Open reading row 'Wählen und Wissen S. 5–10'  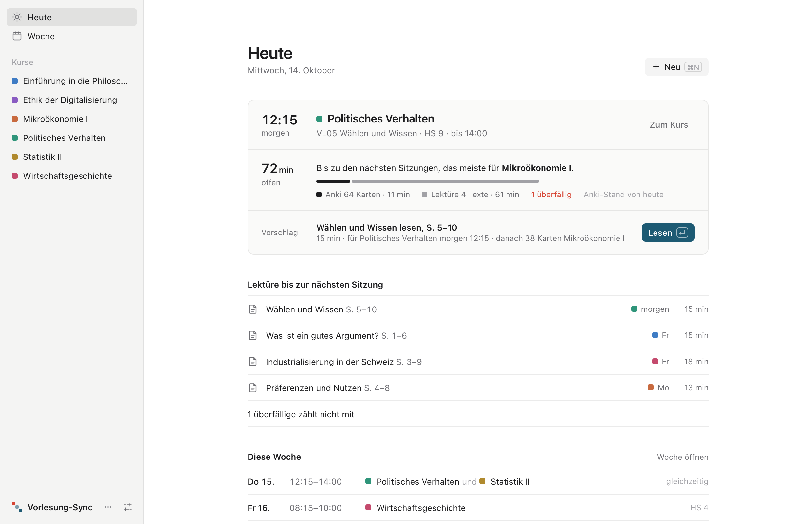(x=478, y=309)
